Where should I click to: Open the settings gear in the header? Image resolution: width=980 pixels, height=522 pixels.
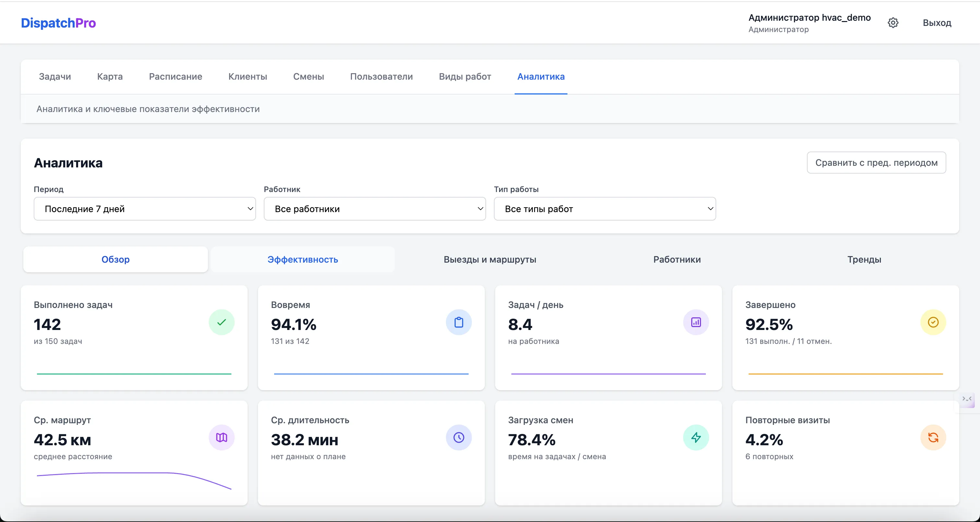tap(893, 23)
